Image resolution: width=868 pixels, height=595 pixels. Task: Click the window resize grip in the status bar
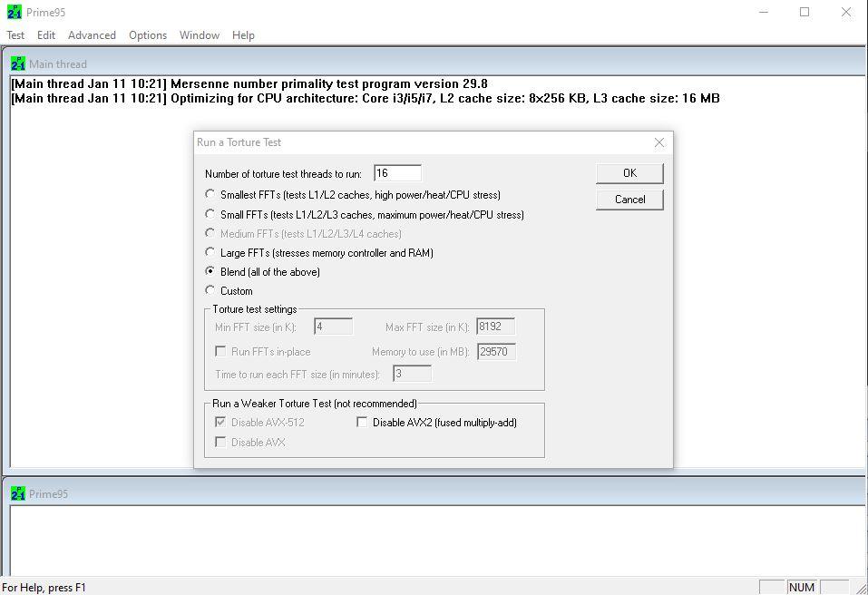pyautogui.click(x=861, y=588)
